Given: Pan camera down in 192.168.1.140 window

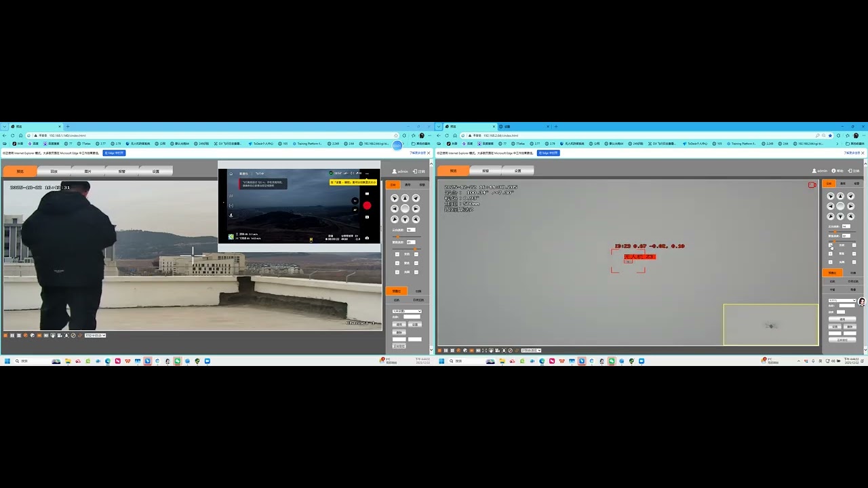Looking at the screenshot, I should [405, 219].
